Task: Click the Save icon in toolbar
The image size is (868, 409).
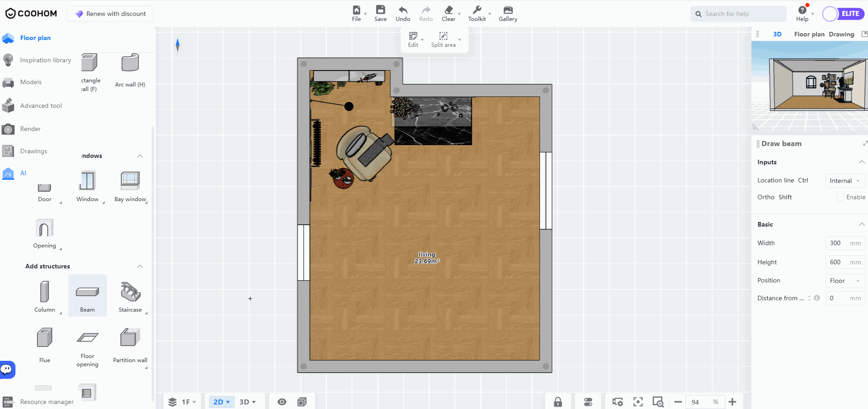Action: pos(380,10)
